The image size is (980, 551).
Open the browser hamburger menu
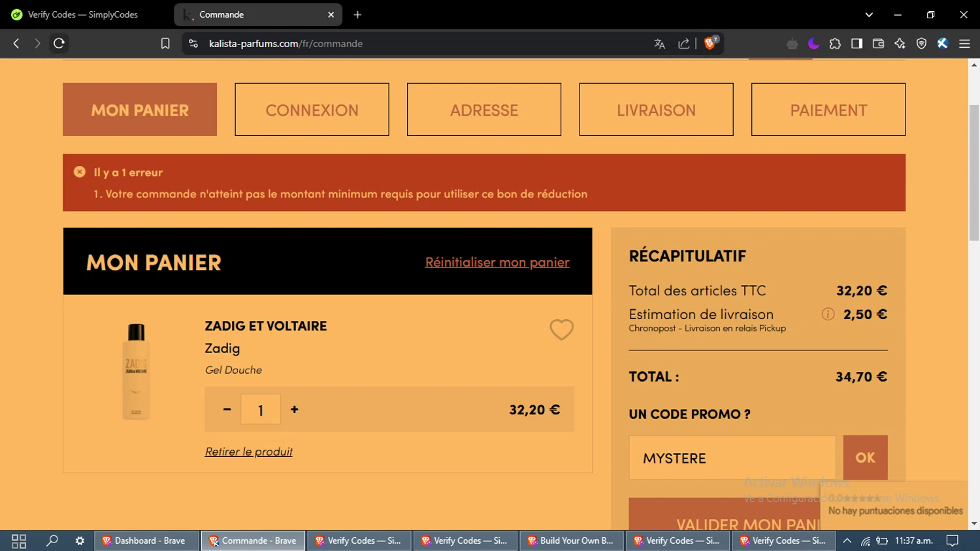pos(964,44)
